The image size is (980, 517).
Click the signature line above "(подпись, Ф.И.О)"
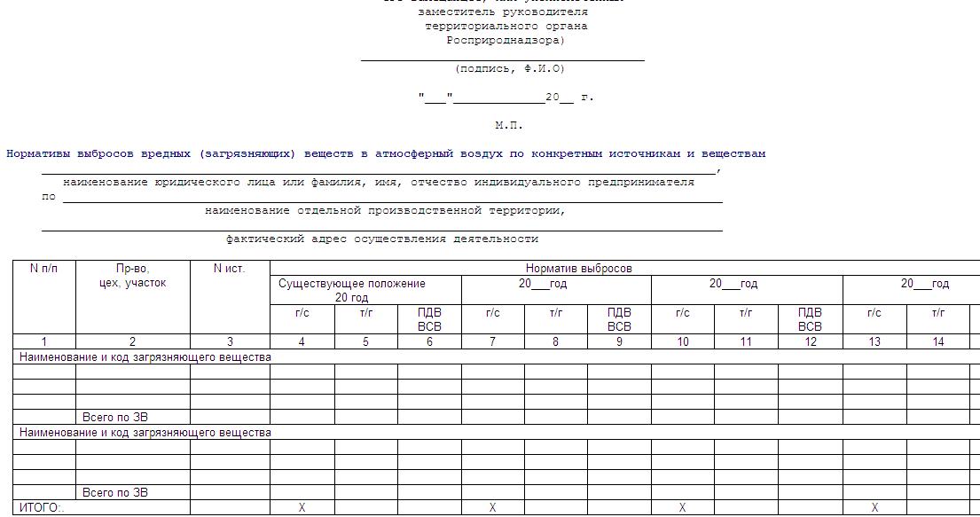pyautogui.click(x=502, y=59)
